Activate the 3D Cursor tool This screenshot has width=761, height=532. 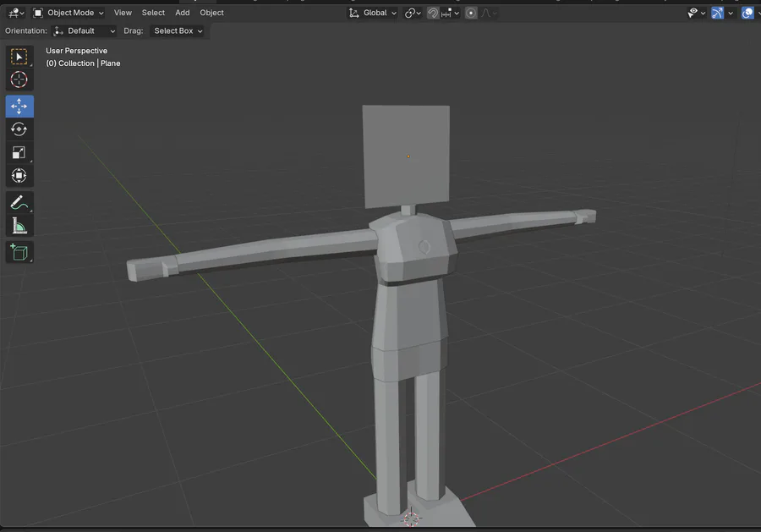pyautogui.click(x=19, y=80)
